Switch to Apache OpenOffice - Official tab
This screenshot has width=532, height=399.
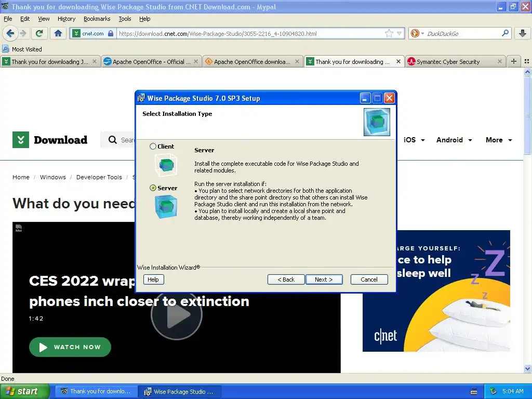click(x=152, y=62)
